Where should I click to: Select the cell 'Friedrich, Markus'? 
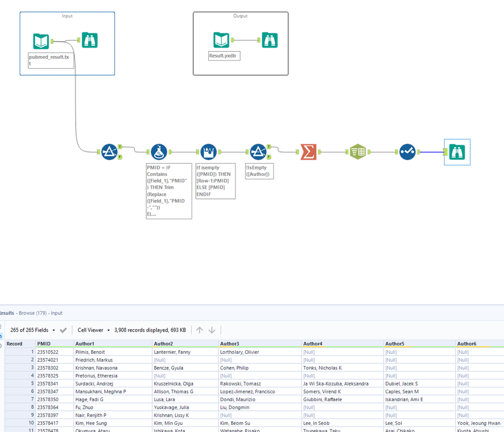pos(113,360)
